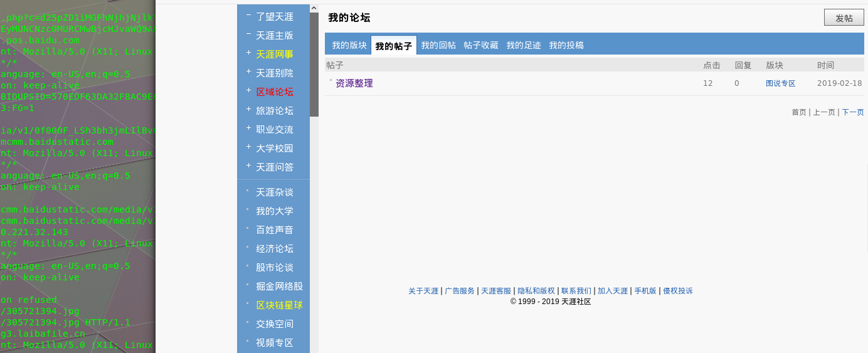The image size is (868, 353).
Task: Open the 隐私和版权 footer link
Action: pyautogui.click(x=536, y=291)
